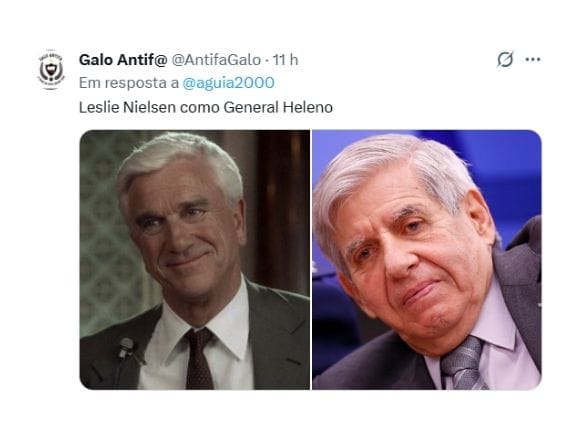The width and height of the screenshot is (585, 441).
Task: Open the @AntifaGalo handle link
Action: pos(216,60)
